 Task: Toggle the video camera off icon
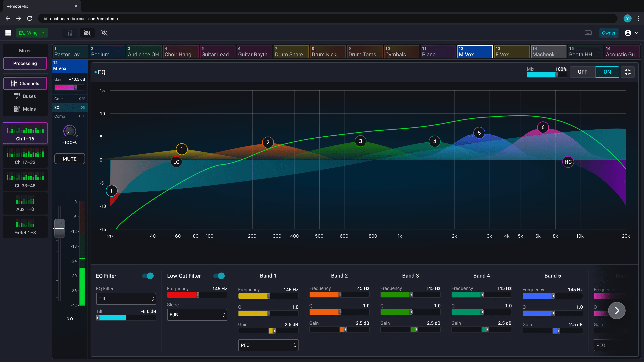click(87, 33)
